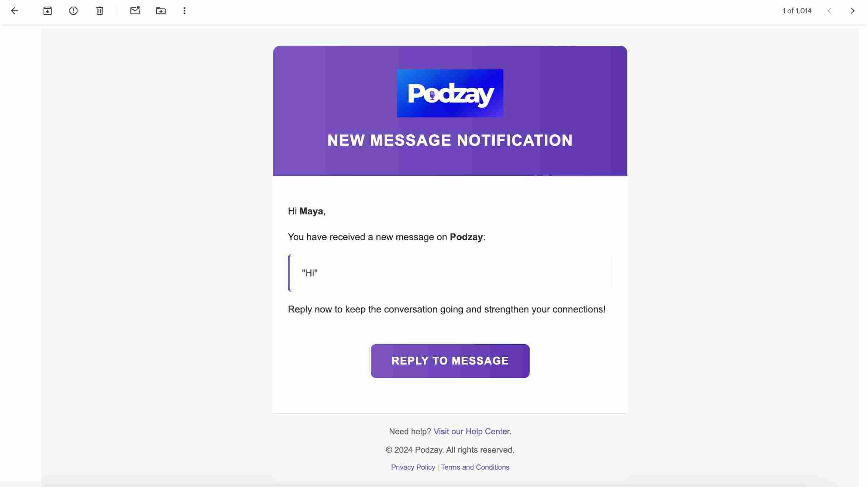Mark this email as unread
The width and height of the screenshot is (868, 487).
[135, 11]
